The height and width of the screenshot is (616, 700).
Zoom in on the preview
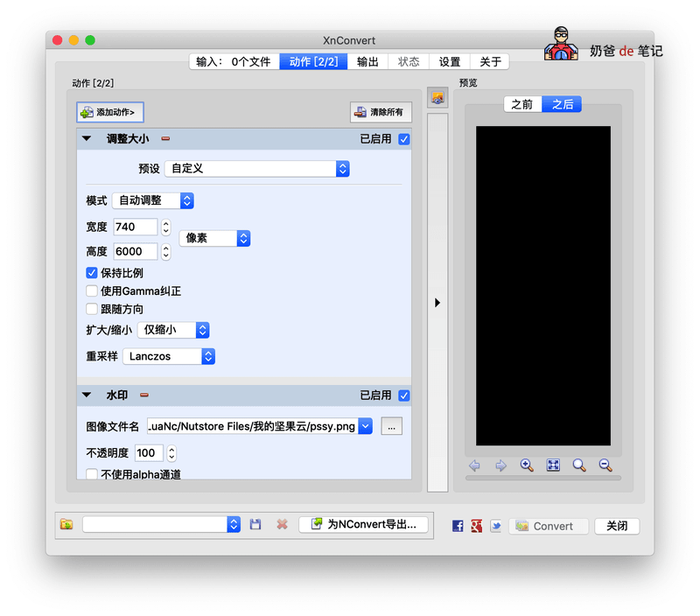coord(527,465)
